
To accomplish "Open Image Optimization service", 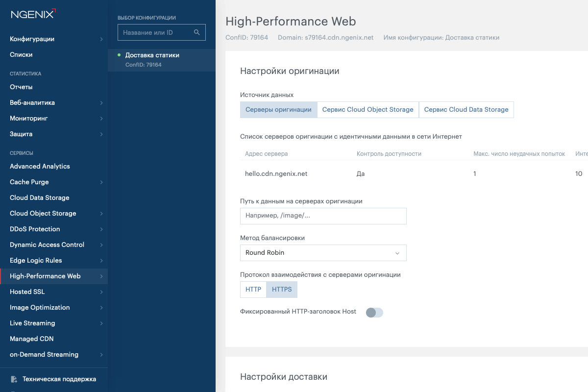I will click(x=54, y=308).
